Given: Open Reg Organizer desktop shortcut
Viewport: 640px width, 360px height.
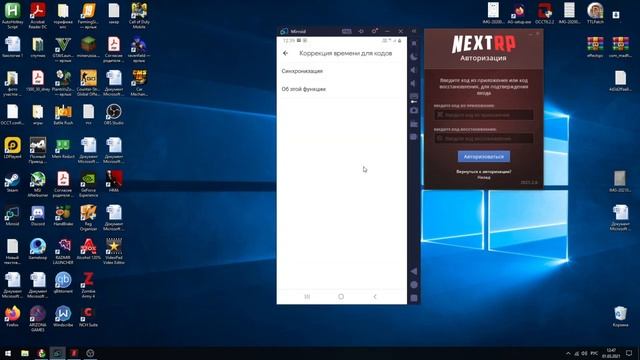Looking at the screenshot, I should click(88, 218).
